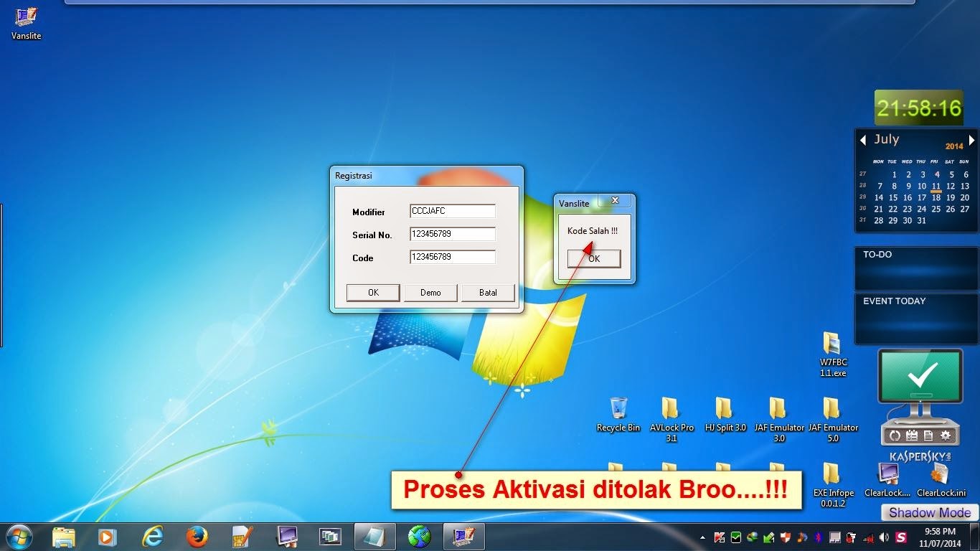Click the network signal tray icon
This screenshot has width=980, height=551.
click(869, 538)
